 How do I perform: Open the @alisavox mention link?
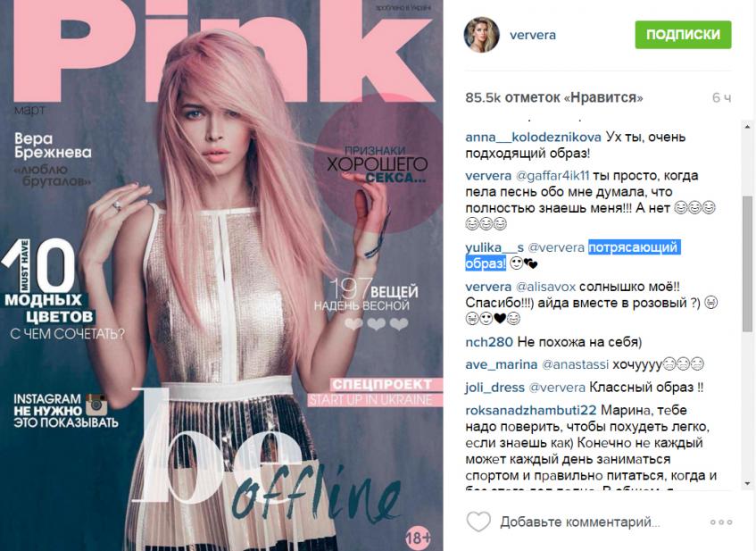tap(545, 287)
